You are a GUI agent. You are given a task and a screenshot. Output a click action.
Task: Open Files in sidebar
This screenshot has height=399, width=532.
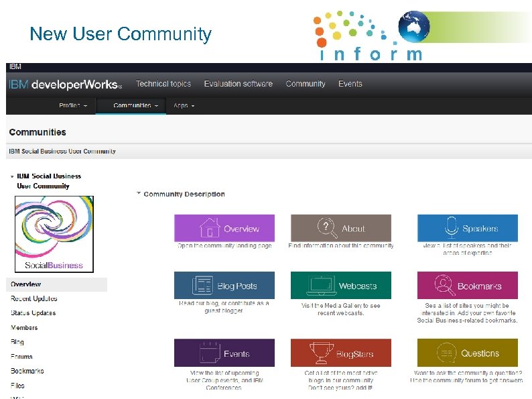click(17, 386)
